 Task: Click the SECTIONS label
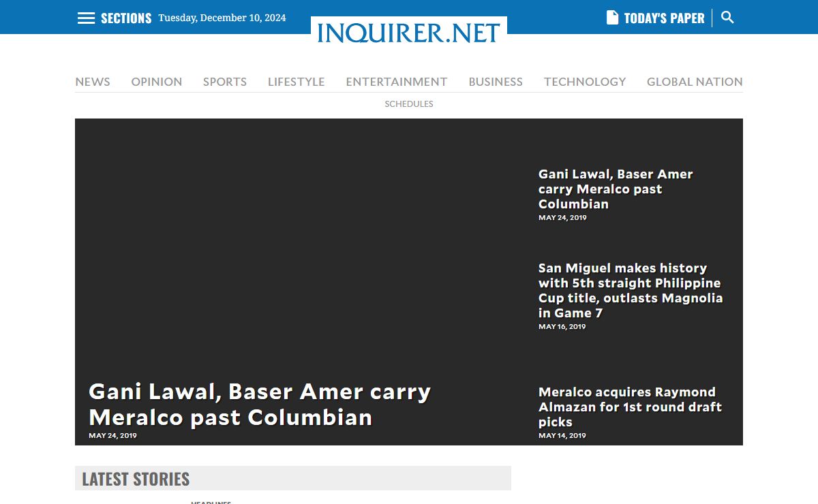click(x=126, y=18)
